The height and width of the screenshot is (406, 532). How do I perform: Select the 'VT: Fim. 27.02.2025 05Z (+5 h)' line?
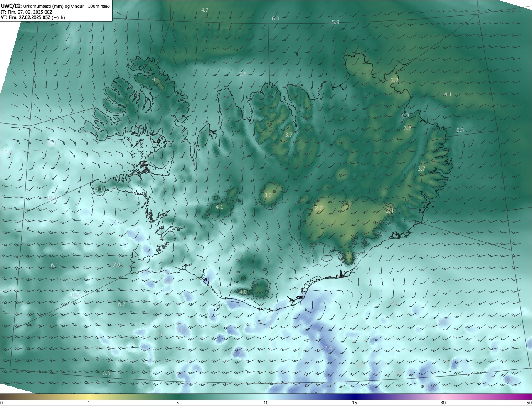[33, 17]
